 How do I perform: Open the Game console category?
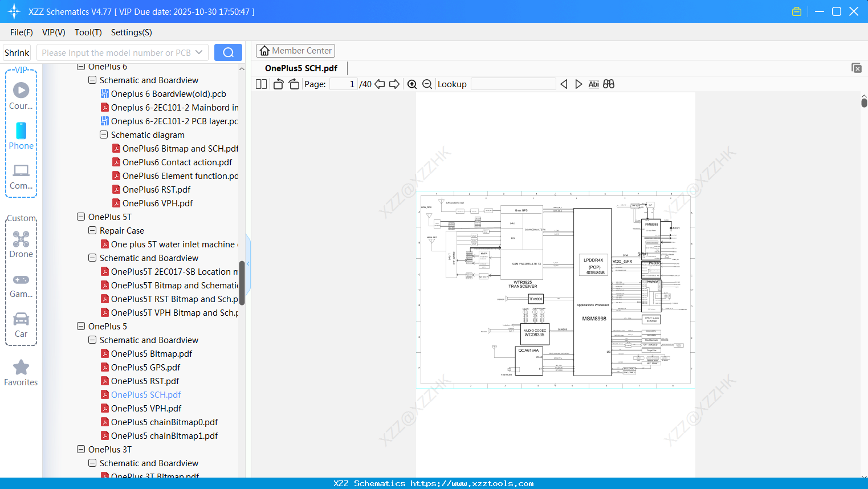coord(21,286)
